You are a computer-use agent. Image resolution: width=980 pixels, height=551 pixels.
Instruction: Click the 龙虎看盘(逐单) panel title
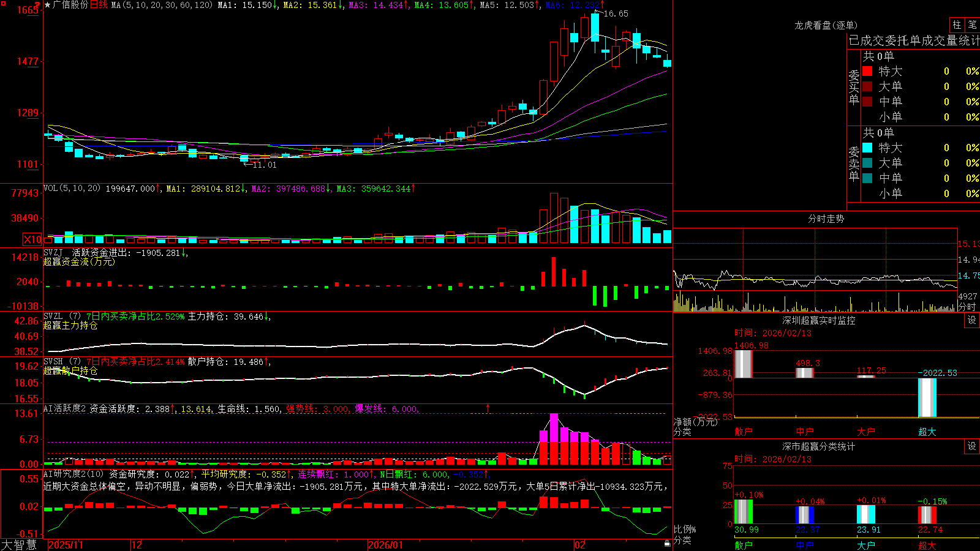coord(826,25)
